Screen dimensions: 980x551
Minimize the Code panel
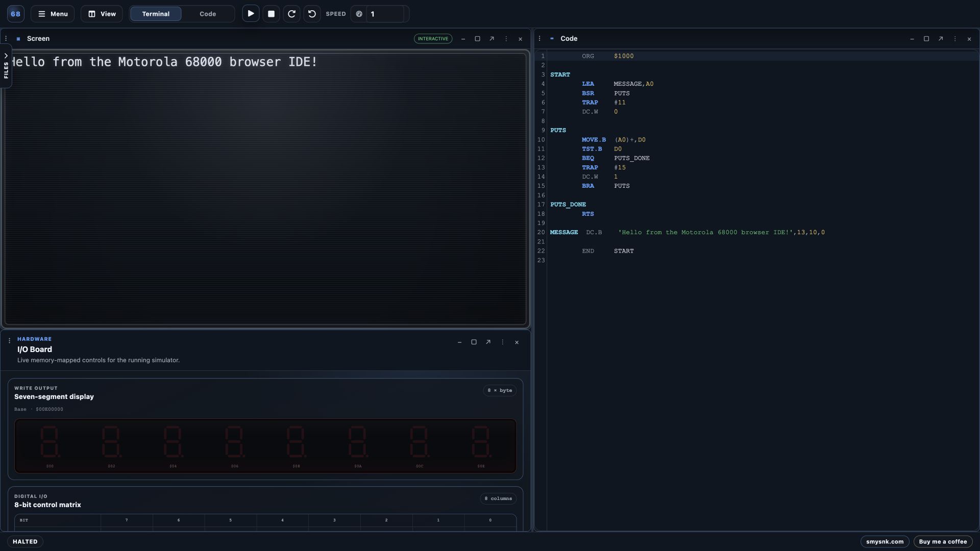912,39
